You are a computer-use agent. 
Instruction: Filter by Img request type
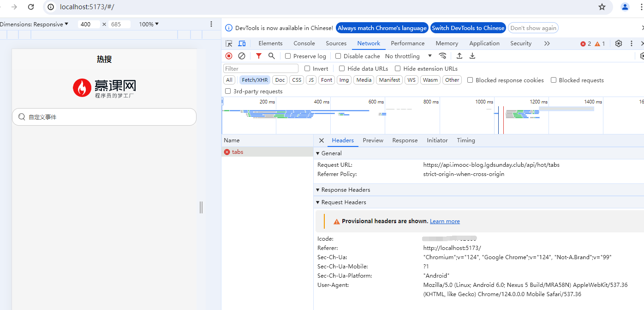pyautogui.click(x=344, y=80)
